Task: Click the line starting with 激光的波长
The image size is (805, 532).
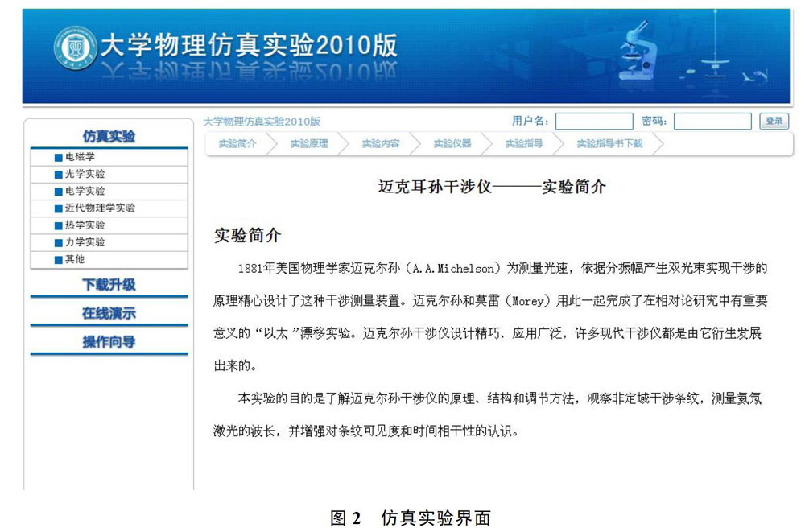Action: (366, 431)
